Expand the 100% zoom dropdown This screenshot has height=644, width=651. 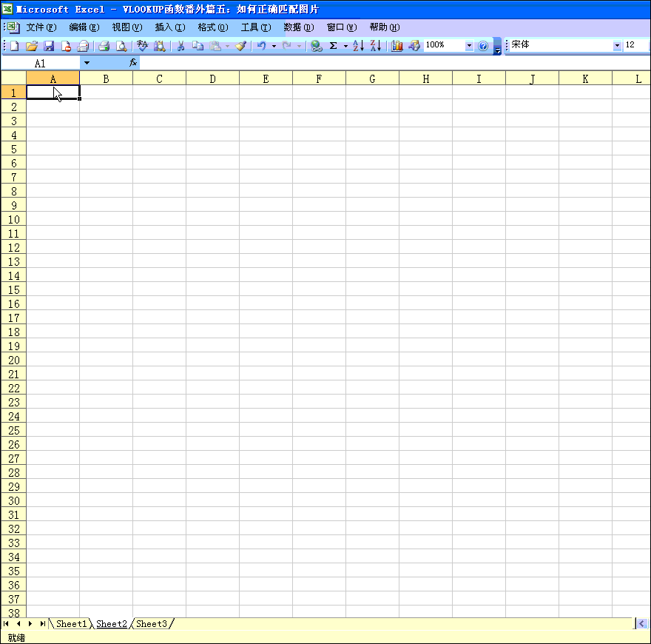(469, 46)
